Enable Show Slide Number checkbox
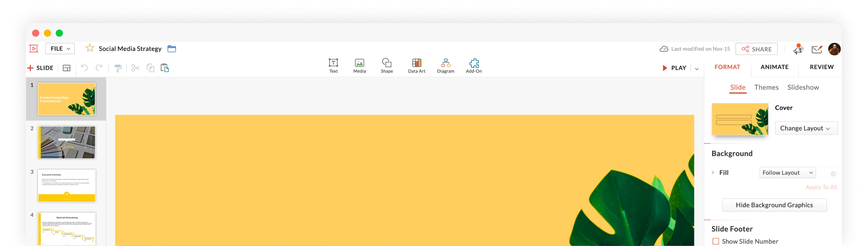 tap(716, 241)
